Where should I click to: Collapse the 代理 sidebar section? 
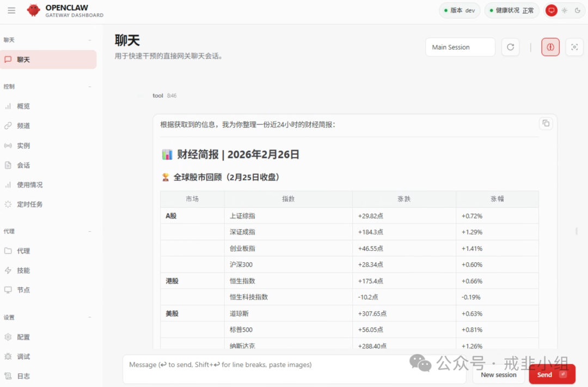[x=90, y=232]
